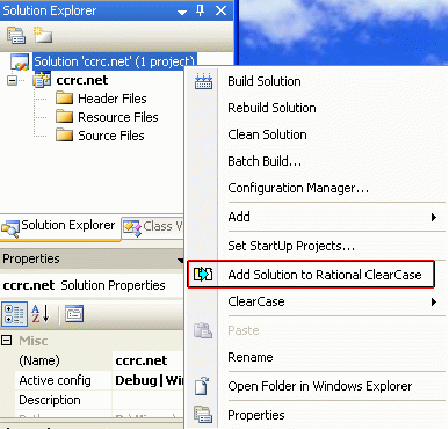Open the Properties panel dropdown arrow

tap(180, 260)
